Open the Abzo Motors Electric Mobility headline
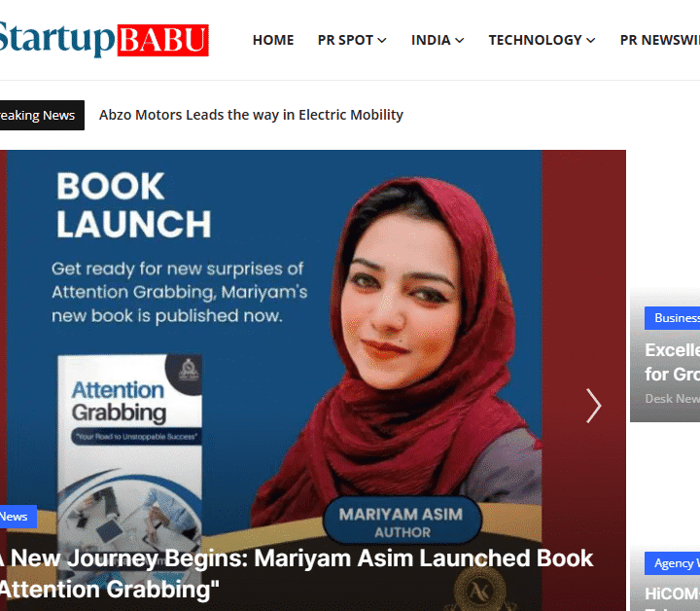This screenshot has height=611, width=700. click(251, 115)
